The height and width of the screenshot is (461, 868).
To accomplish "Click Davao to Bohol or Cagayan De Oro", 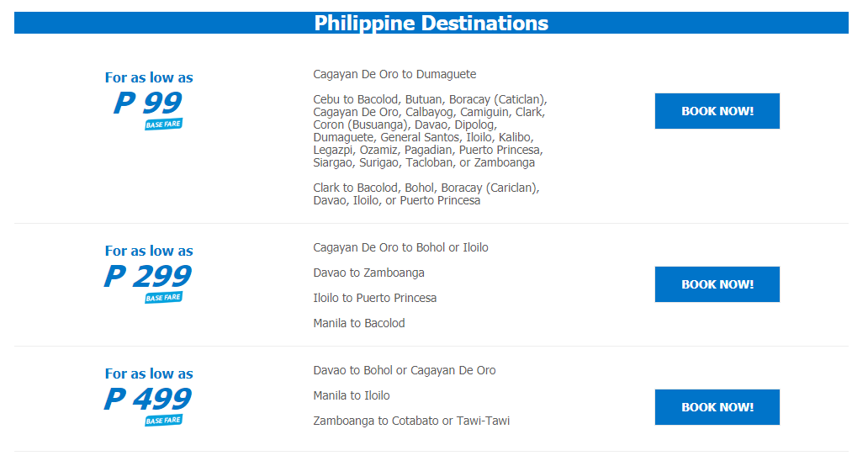I will point(404,370).
